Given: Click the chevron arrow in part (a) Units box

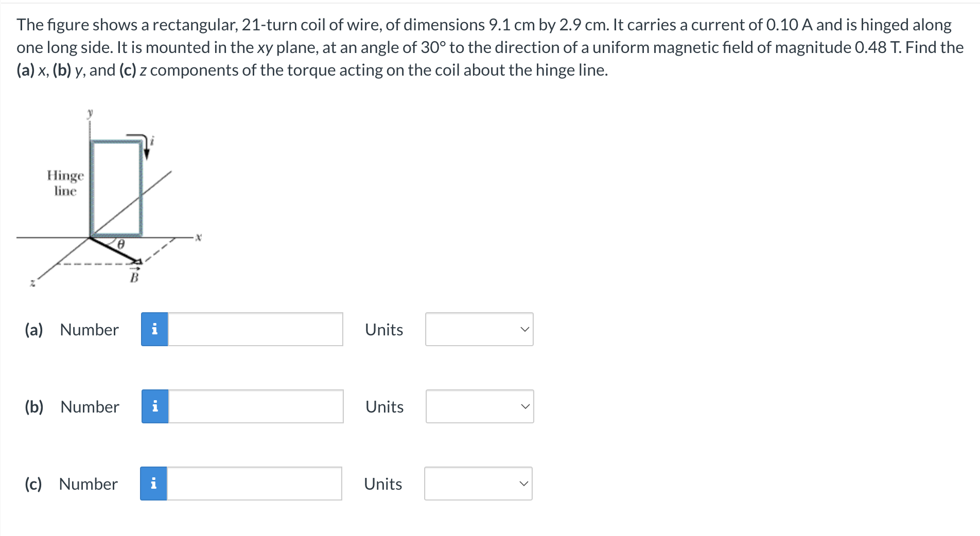Looking at the screenshot, I should (x=524, y=329).
